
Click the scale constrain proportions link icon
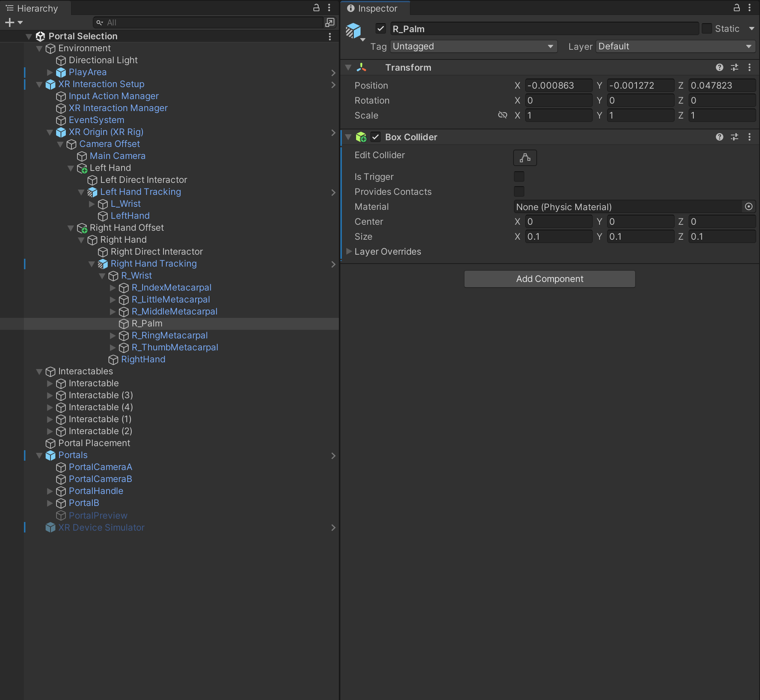tap(502, 115)
